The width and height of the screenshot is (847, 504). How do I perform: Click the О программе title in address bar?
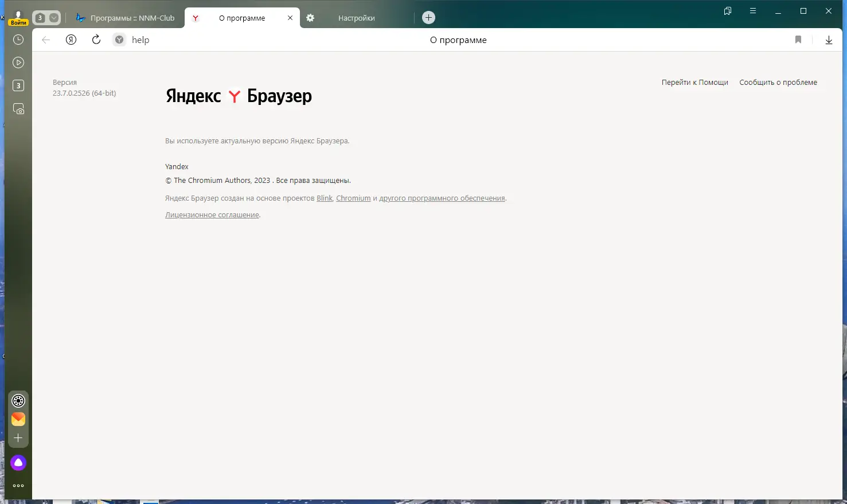(458, 40)
